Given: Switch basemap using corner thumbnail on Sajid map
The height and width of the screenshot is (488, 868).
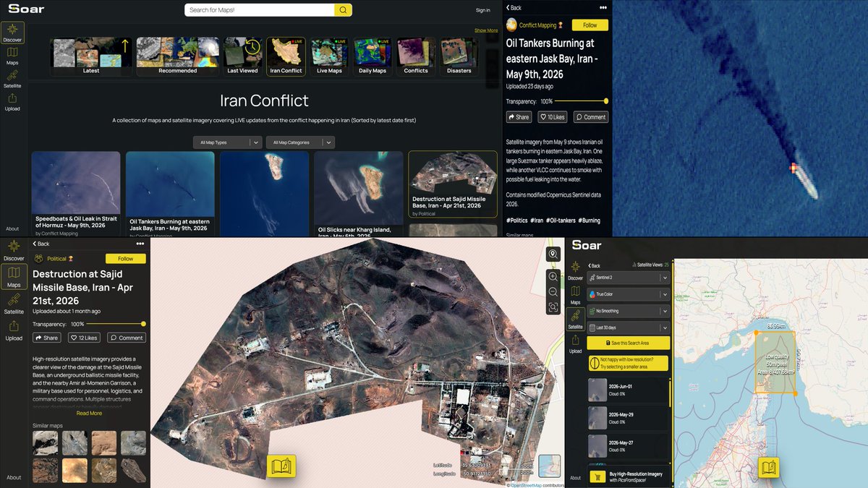Looking at the screenshot, I should coord(550,466).
